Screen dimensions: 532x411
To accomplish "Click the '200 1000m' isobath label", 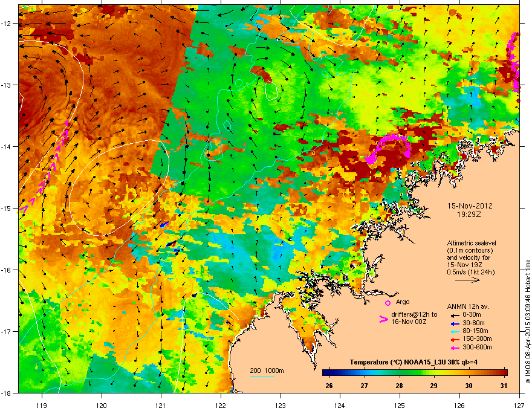I will pyautogui.click(x=267, y=371).
